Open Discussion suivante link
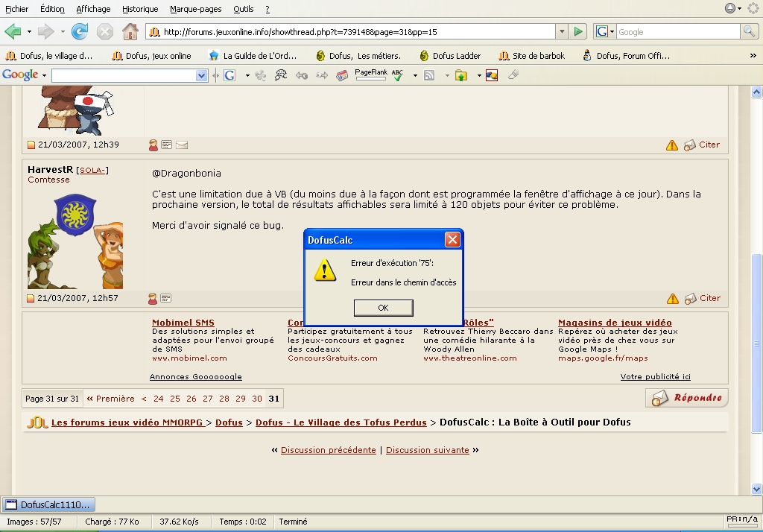763x532 pixels. click(427, 450)
